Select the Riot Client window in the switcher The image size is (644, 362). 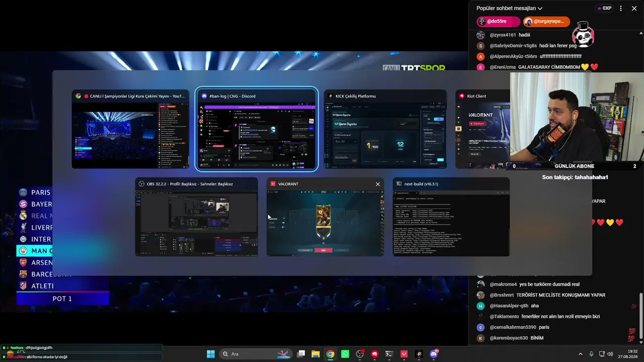(x=482, y=129)
